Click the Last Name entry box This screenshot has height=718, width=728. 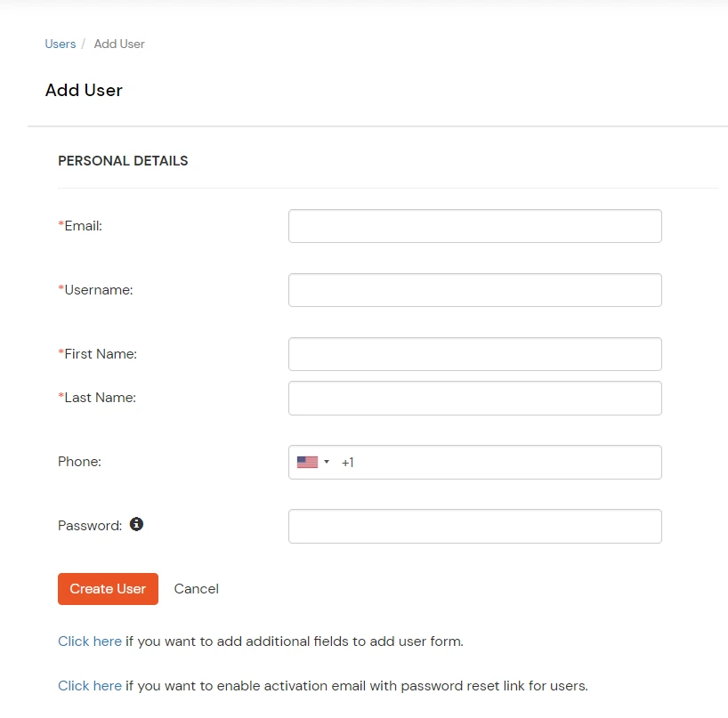(474, 398)
